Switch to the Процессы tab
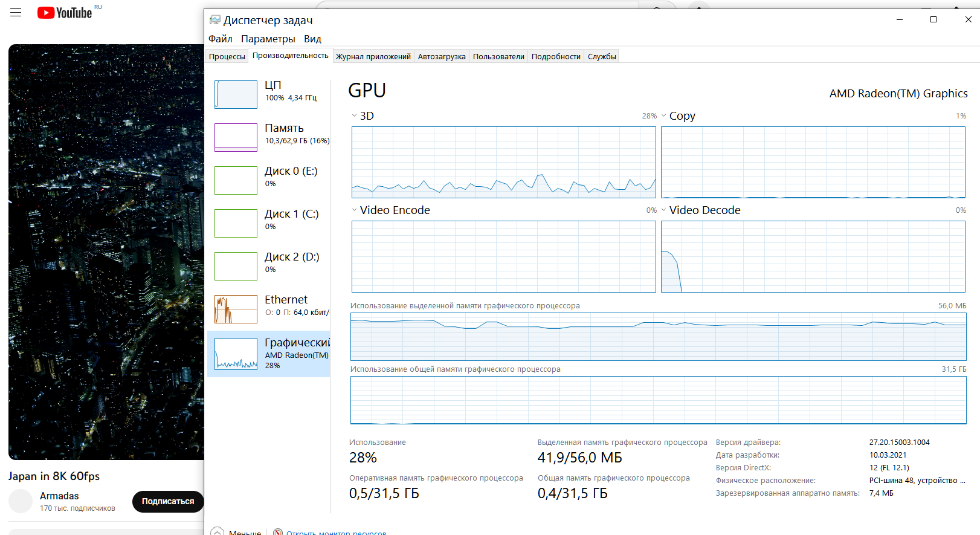980x535 pixels. [x=227, y=56]
